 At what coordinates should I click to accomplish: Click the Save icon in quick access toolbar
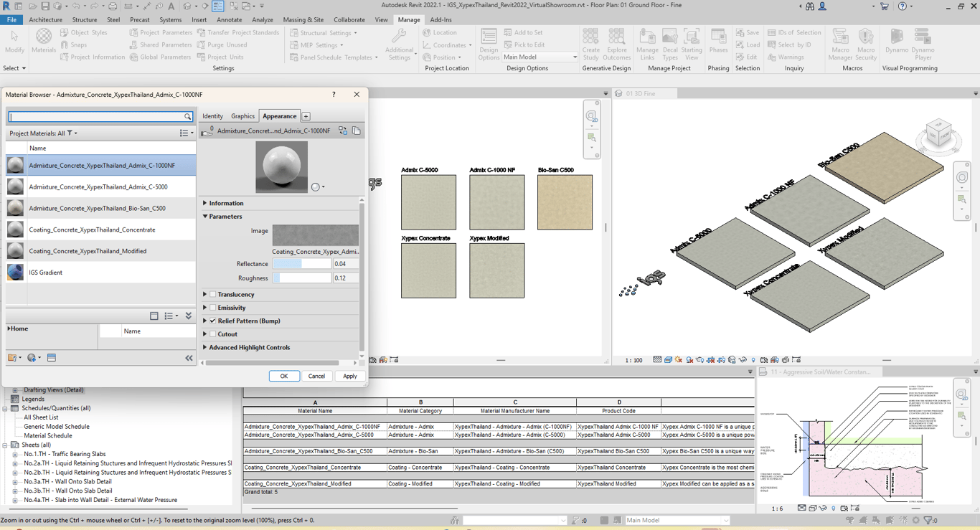click(44, 6)
